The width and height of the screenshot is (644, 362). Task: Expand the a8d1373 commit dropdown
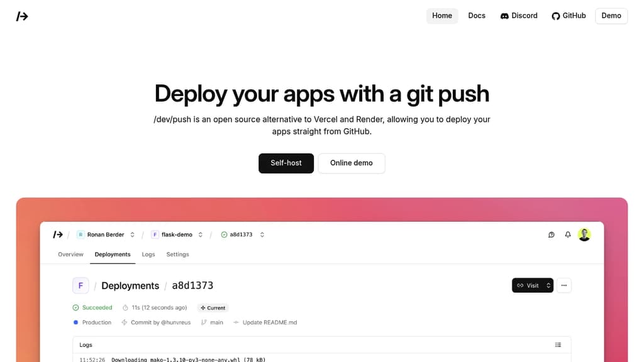coord(262,234)
